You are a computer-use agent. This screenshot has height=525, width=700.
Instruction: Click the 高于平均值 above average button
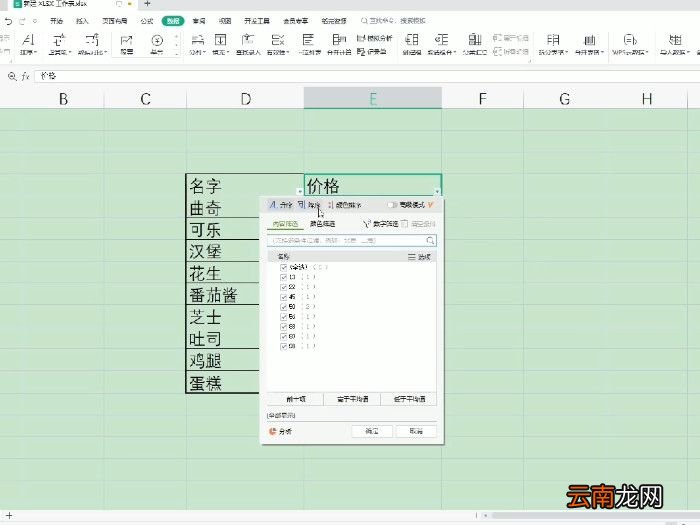tap(352, 399)
